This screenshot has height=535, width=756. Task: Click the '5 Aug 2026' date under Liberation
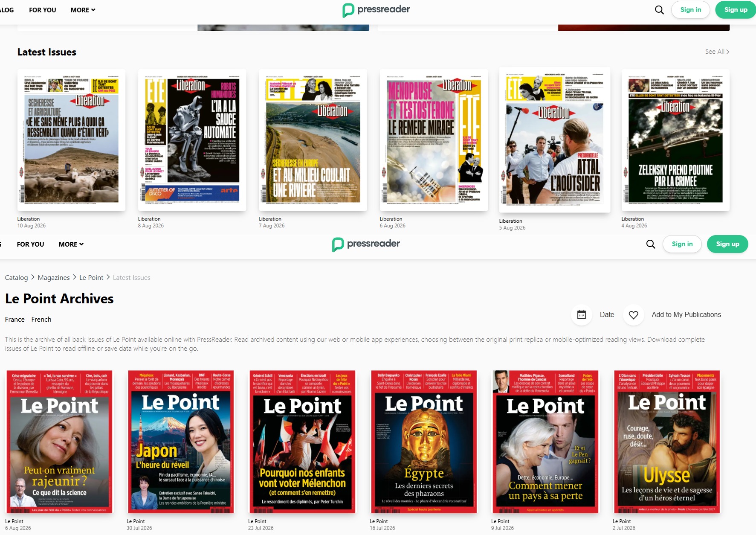(x=513, y=228)
